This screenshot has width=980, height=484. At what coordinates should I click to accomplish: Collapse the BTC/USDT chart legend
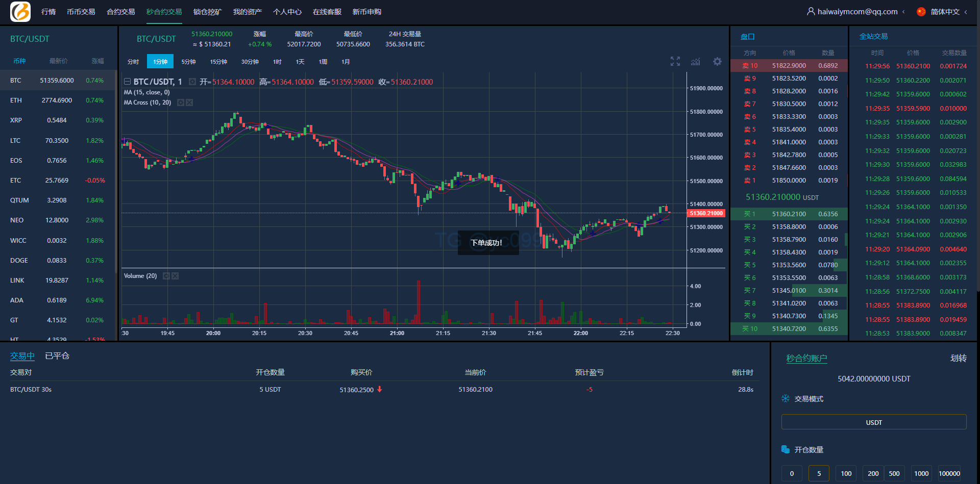point(127,82)
